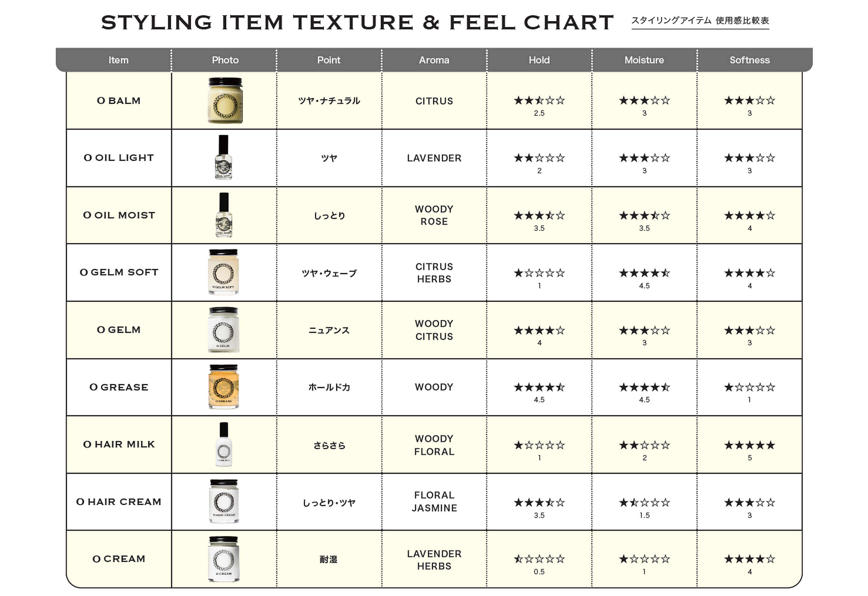Click O HAIR MILK five-star softness rating
The image size is (868, 596).
point(750,445)
